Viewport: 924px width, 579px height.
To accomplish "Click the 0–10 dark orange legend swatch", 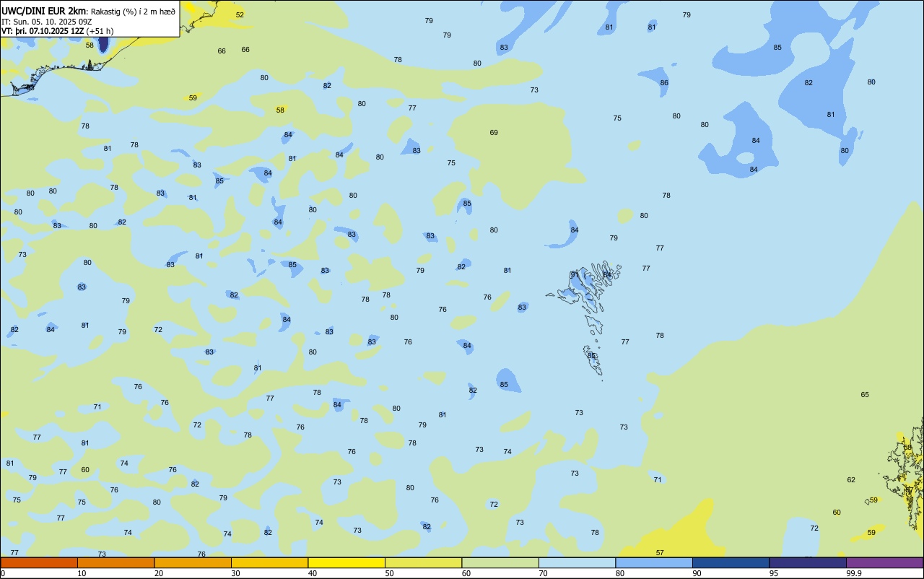I will [39, 562].
